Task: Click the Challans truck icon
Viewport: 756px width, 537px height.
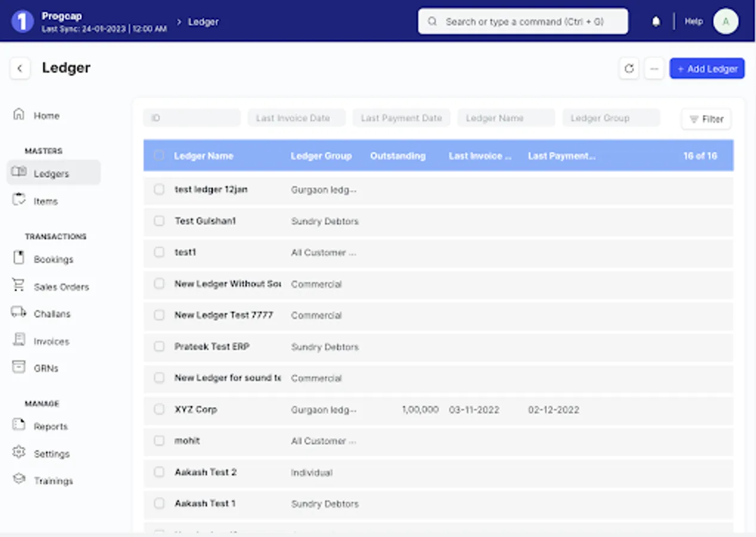Action: click(19, 313)
